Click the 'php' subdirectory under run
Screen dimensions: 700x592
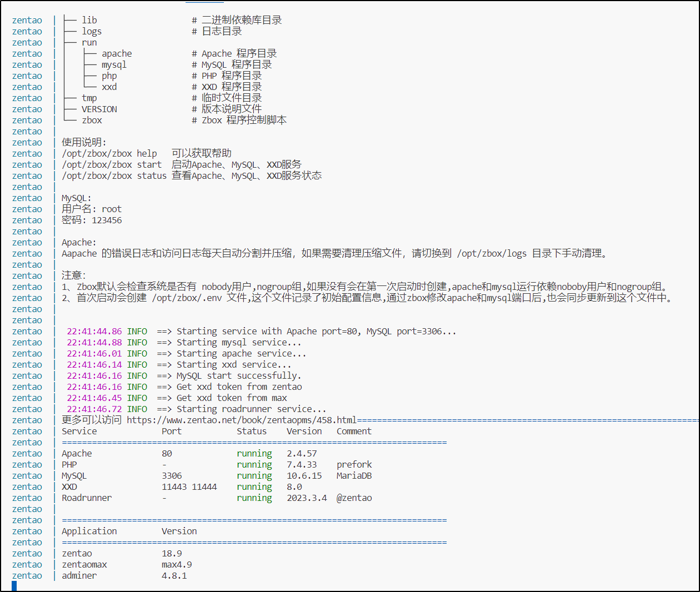pyautogui.click(x=109, y=76)
